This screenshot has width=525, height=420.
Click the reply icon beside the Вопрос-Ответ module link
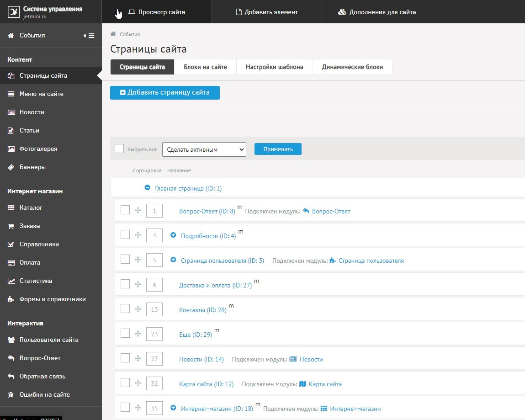coord(306,211)
